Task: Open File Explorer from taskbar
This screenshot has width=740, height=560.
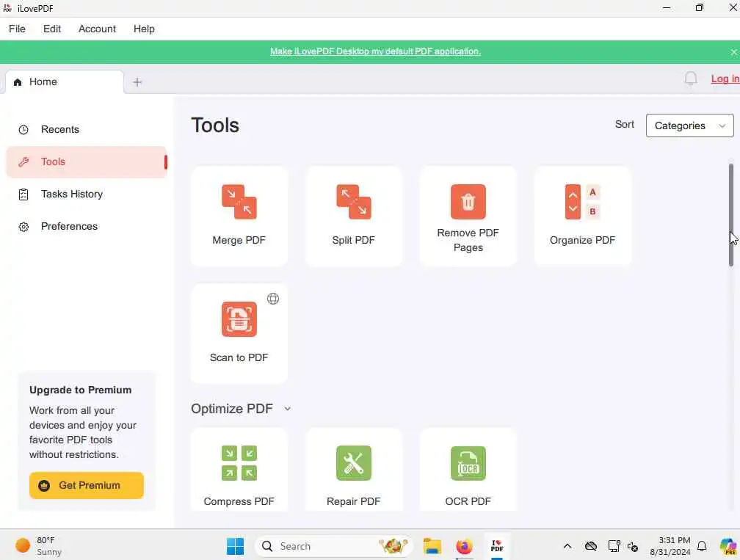Action: (432, 546)
